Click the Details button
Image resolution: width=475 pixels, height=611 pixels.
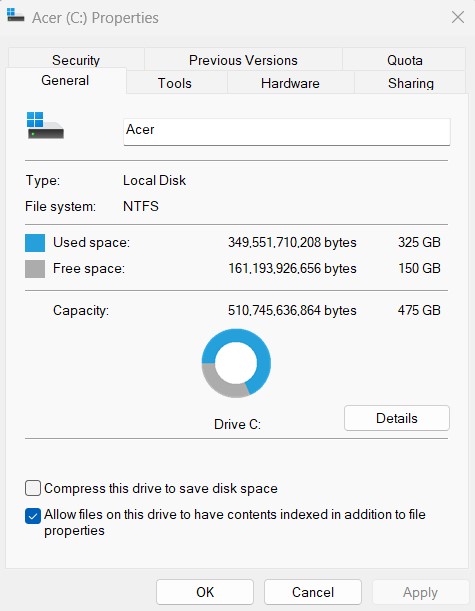coord(397,418)
